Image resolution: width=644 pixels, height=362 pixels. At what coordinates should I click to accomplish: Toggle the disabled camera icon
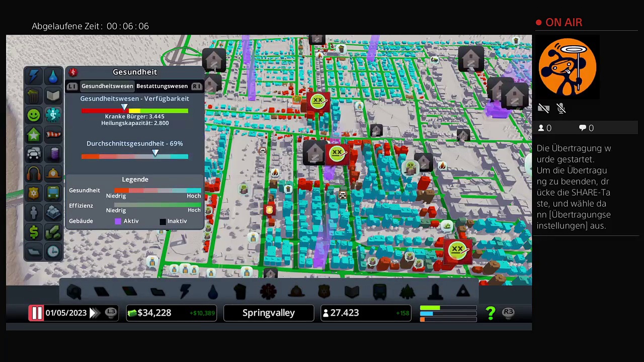(x=543, y=109)
